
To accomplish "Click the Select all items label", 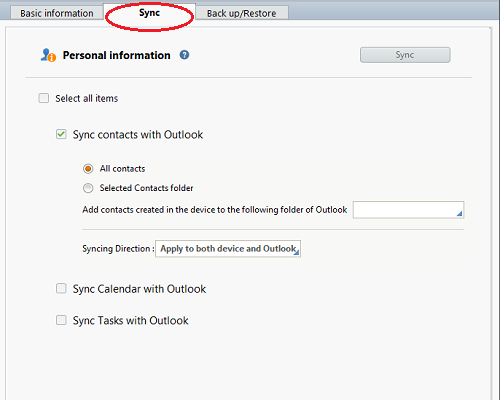I will pyautogui.click(x=87, y=98).
